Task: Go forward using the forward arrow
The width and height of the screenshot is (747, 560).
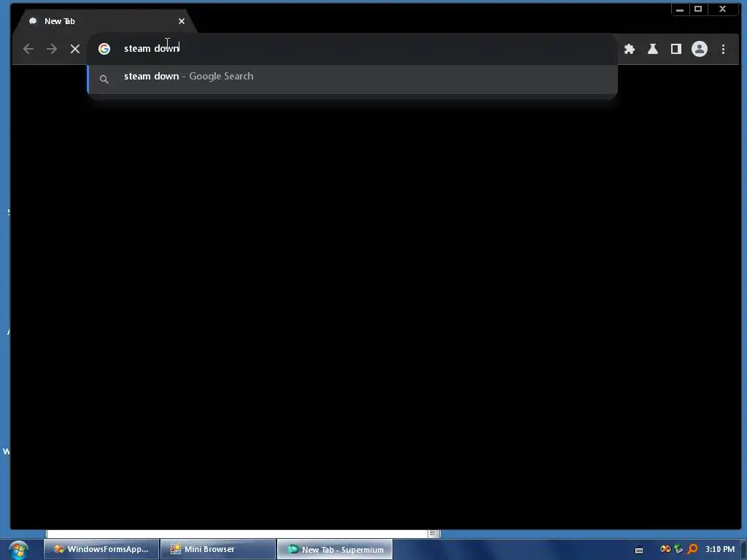Action: coord(52,49)
